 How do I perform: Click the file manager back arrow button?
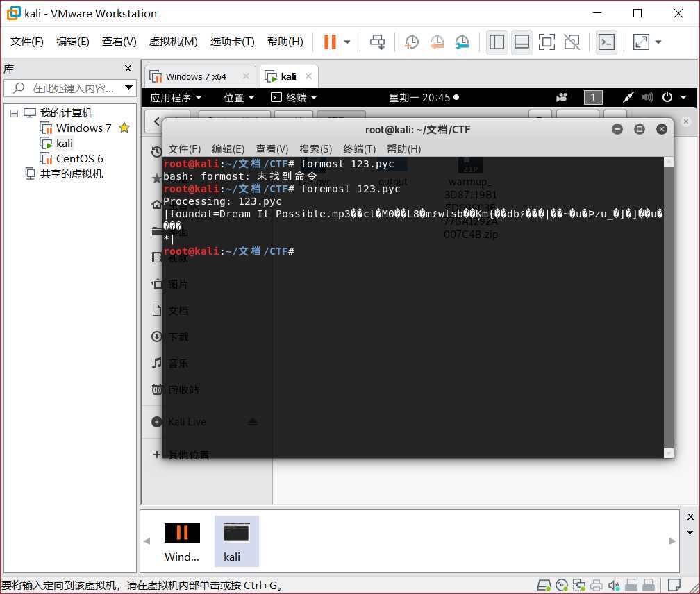pyautogui.click(x=156, y=121)
